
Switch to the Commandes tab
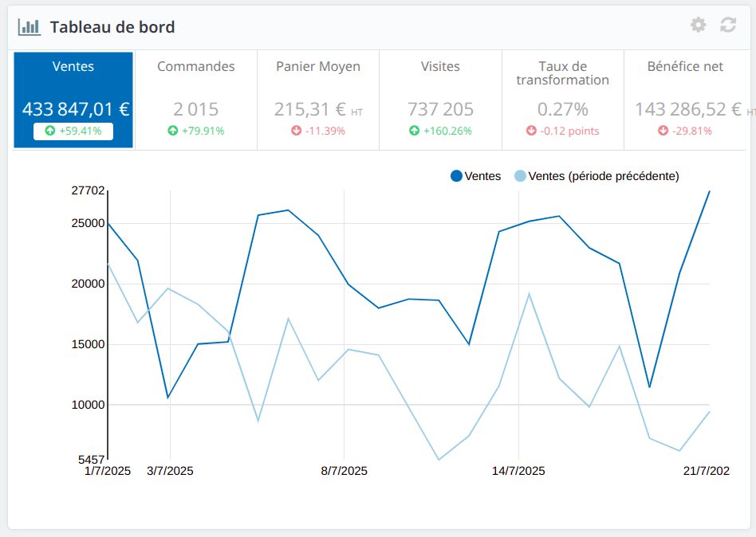click(195, 100)
